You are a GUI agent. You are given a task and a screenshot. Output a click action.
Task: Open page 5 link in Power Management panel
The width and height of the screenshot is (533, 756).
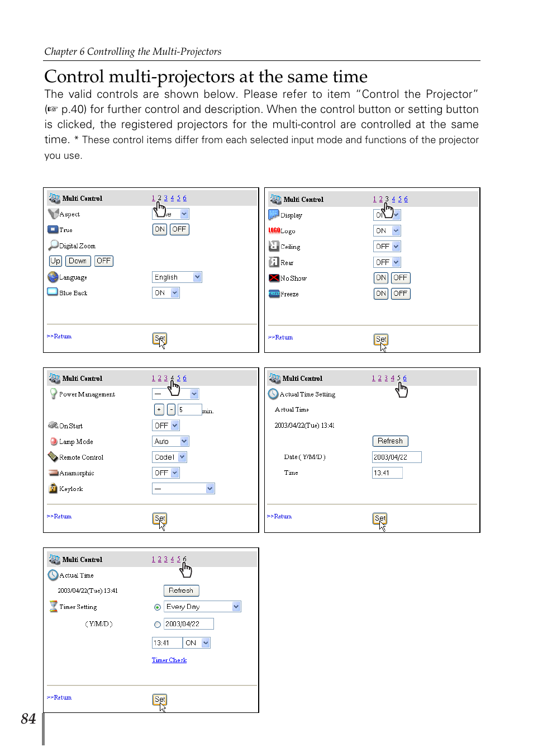[179, 378]
